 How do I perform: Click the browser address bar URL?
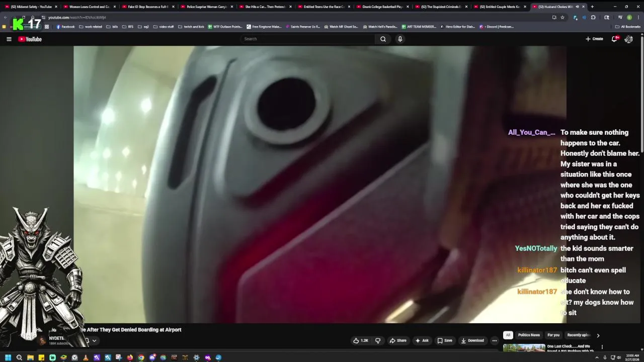coord(77,18)
